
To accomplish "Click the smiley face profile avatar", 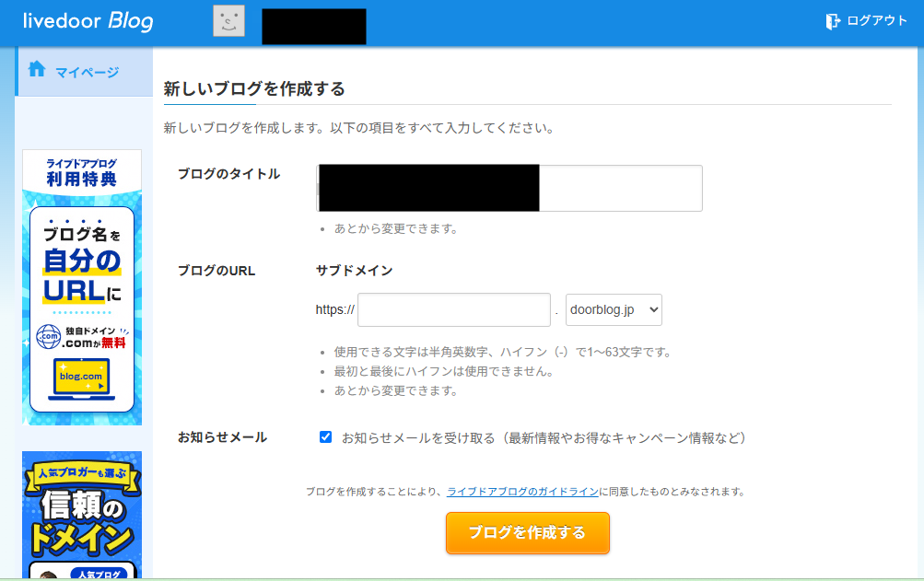I will tap(228, 21).
